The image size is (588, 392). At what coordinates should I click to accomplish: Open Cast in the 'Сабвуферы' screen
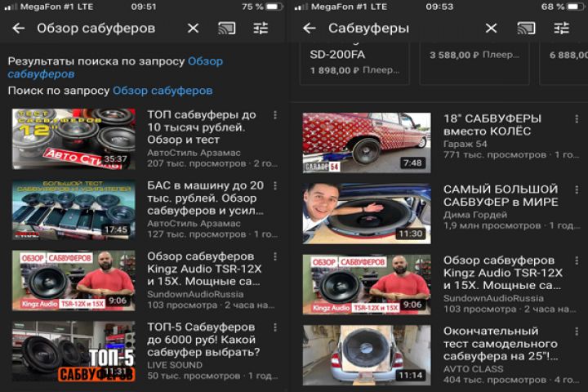pos(526,28)
